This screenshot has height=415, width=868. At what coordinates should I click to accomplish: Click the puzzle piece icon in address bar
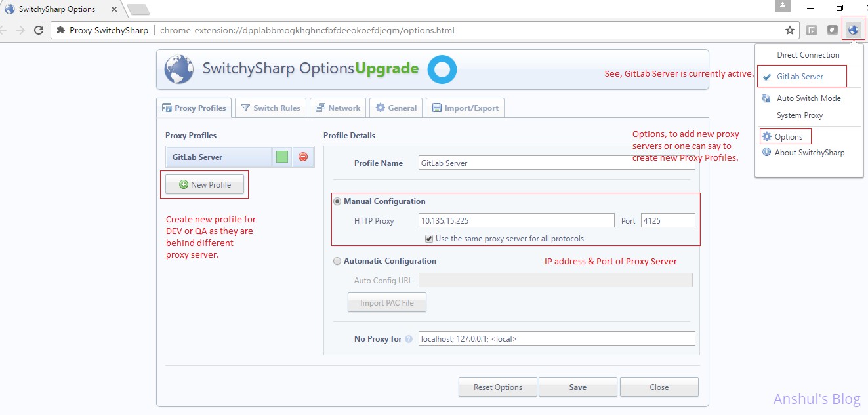61,30
